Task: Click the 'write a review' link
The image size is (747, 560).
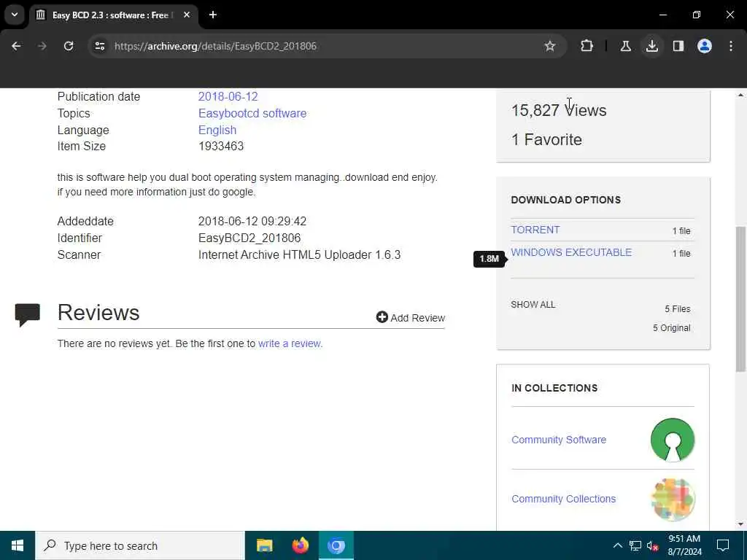Action: click(290, 344)
